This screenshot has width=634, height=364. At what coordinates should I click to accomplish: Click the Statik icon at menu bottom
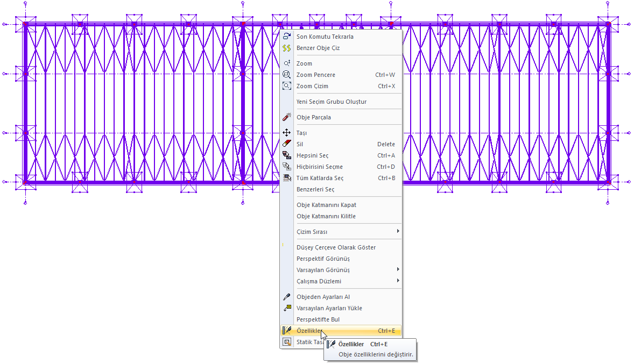287,342
